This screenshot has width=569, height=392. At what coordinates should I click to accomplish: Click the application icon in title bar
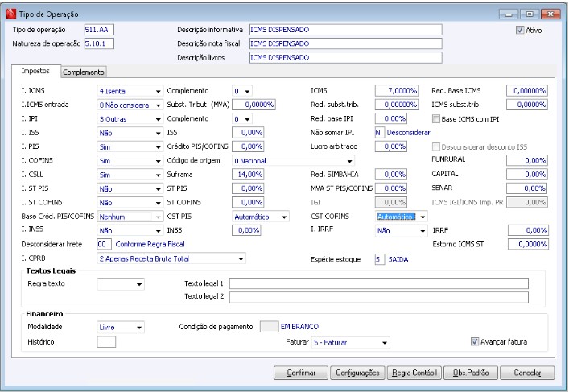coord(10,14)
